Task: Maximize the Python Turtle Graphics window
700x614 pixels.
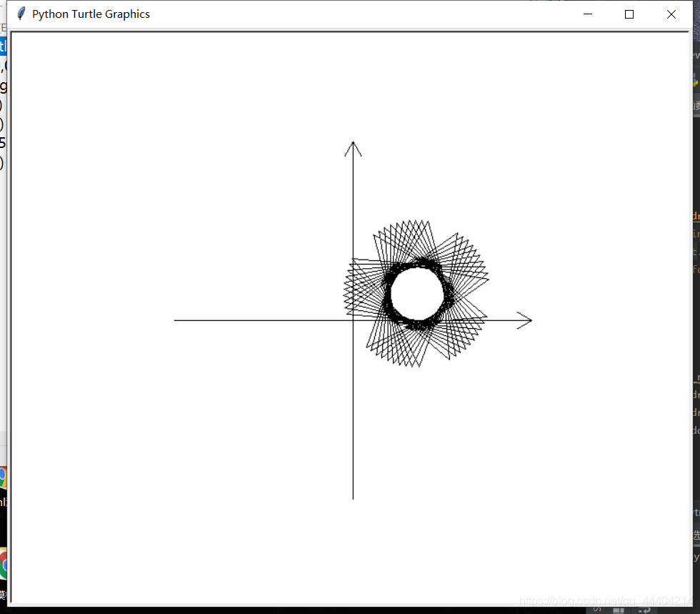Action: (629, 14)
